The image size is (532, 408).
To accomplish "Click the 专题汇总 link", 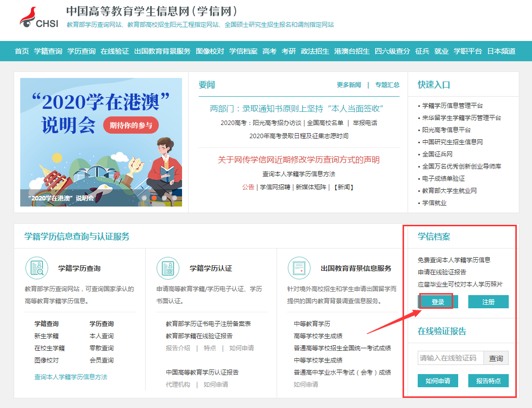I will point(387,85).
